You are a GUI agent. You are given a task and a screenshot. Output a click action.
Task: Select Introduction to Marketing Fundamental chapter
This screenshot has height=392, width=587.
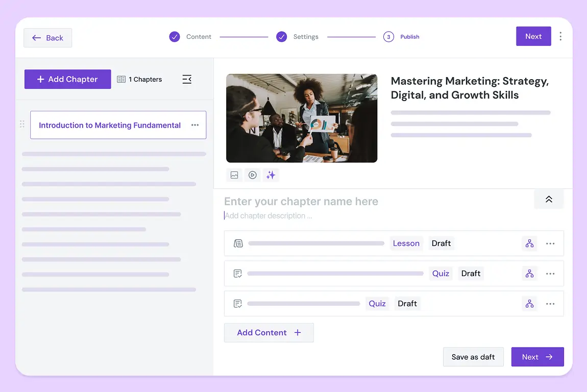(118, 125)
